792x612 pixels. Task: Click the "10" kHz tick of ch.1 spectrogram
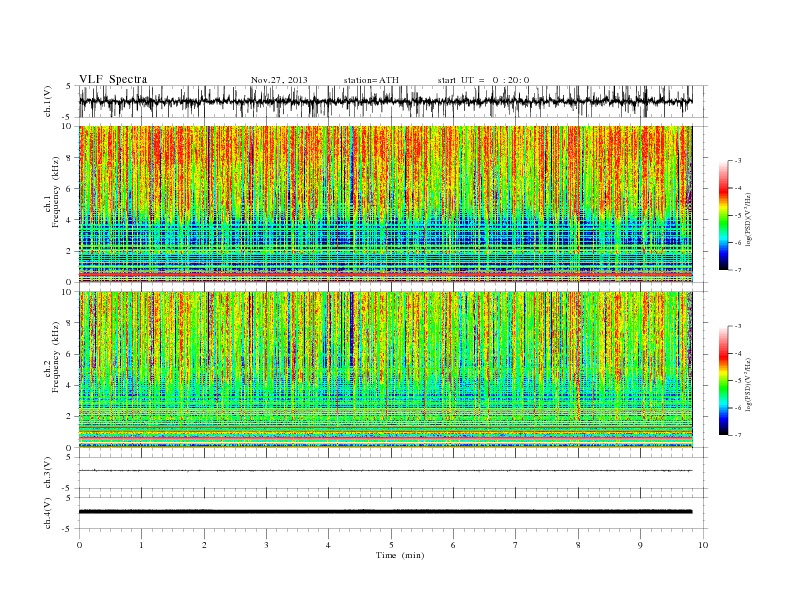pos(67,126)
